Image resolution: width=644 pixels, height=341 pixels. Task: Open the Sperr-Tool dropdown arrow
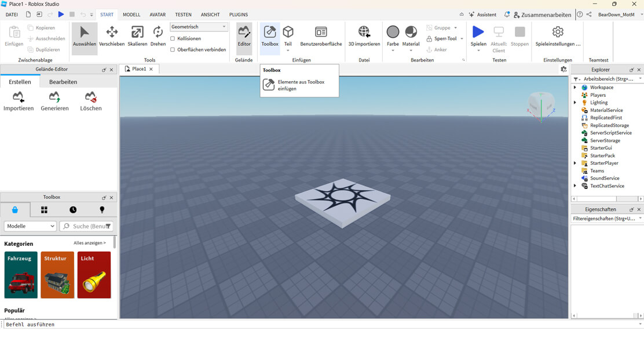pyautogui.click(x=462, y=39)
